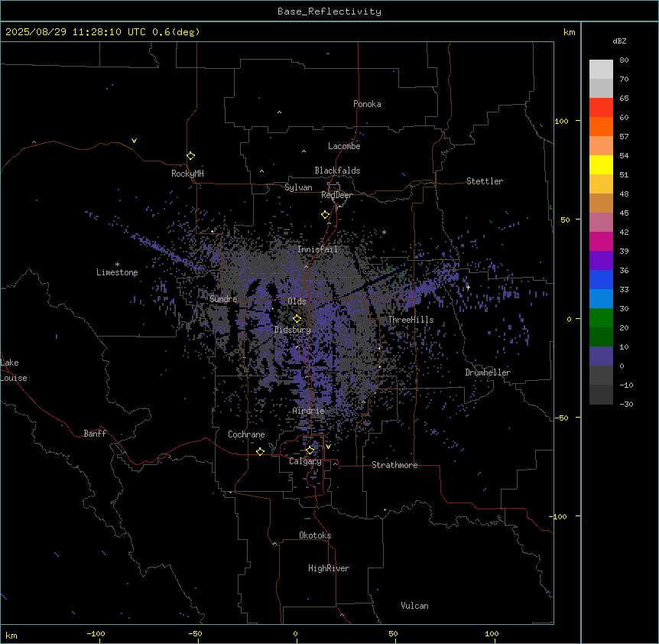Click the km unit label at top-right
The image size is (659, 644).
[570, 32]
